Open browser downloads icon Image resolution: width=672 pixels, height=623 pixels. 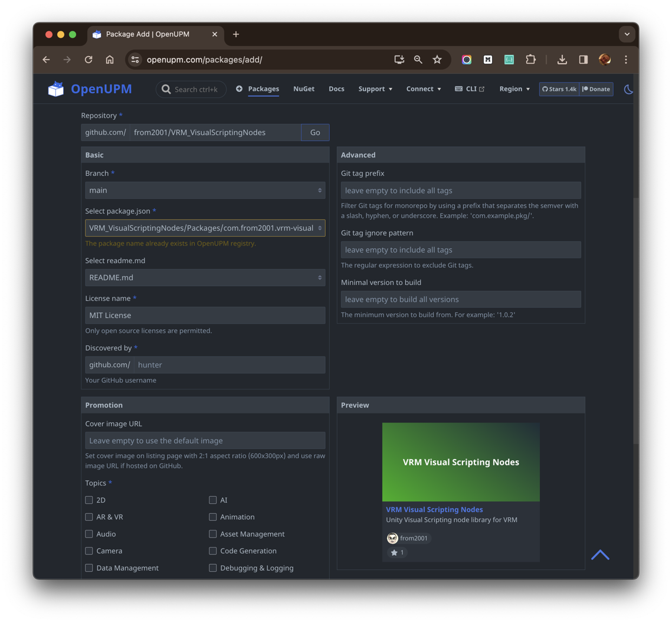[x=562, y=60]
